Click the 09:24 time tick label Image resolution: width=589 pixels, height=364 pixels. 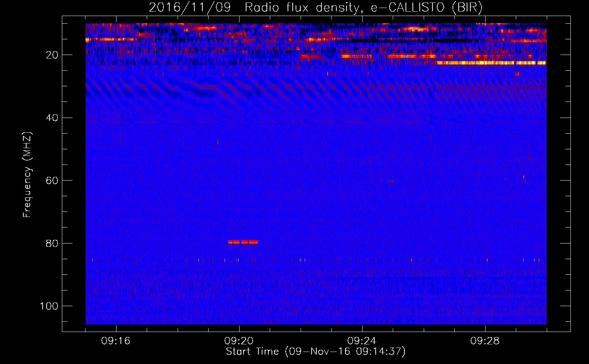(362, 341)
